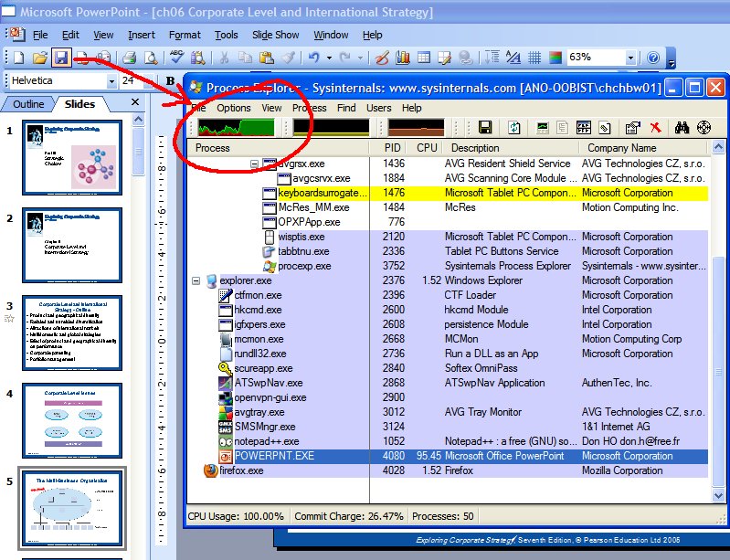Click the Paste clipboard icon
Viewport: 730px width, 560px height.
[266, 58]
